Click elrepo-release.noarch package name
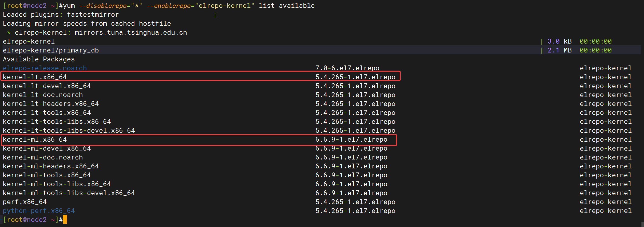The image size is (644, 227). pyautogui.click(x=45, y=68)
